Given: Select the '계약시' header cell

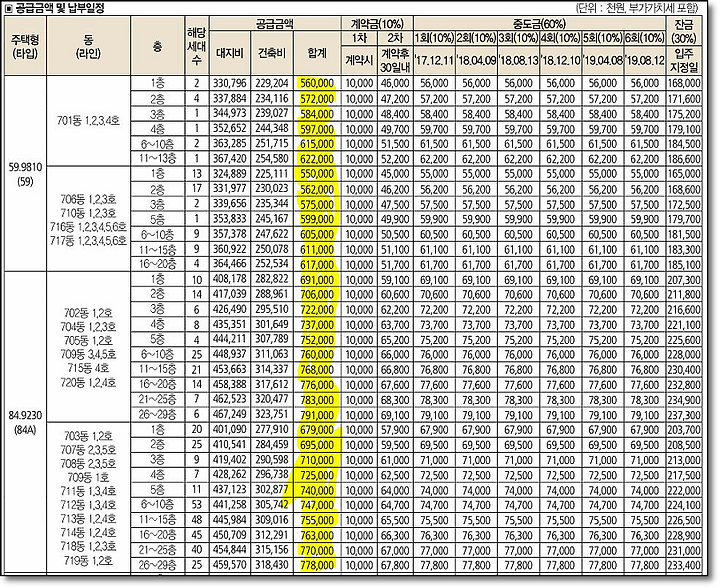Looking at the screenshot, I should click(359, 61).
